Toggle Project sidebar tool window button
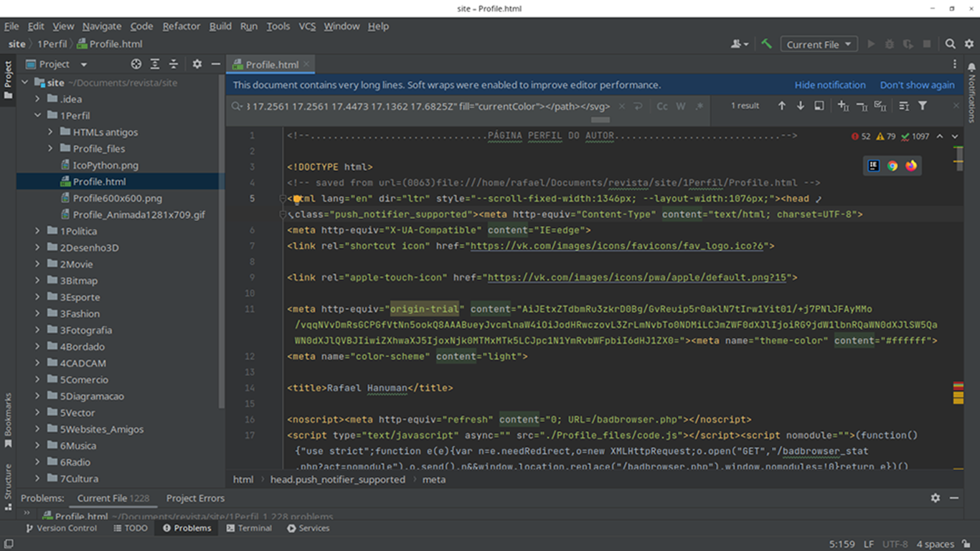The width and height of the screenshot is (980, 551). click(8, 80)
